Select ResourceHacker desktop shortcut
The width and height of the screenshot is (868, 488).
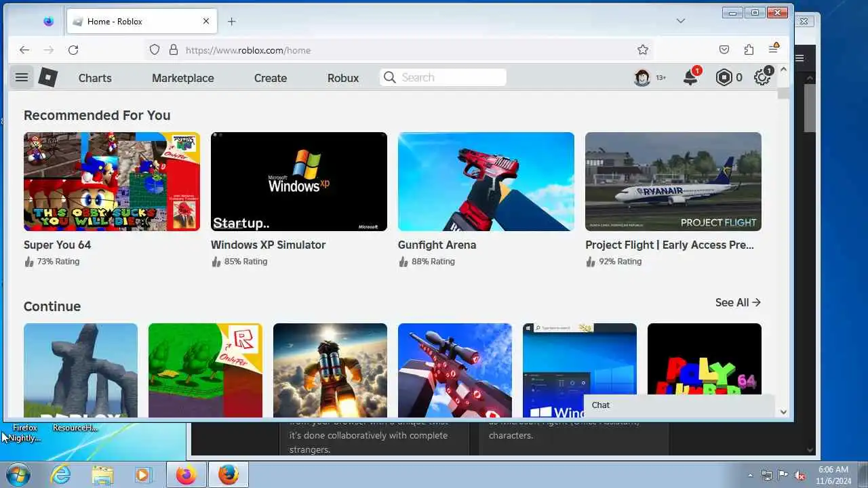75,428
